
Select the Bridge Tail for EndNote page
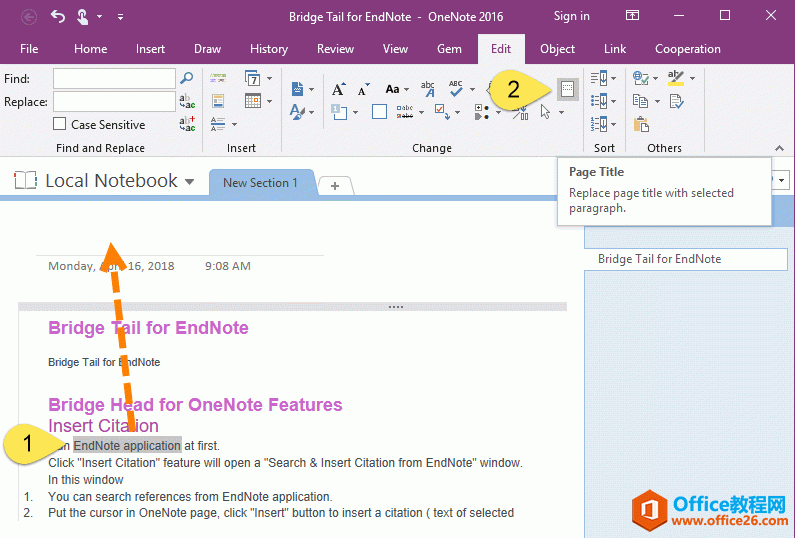point(659,259)
